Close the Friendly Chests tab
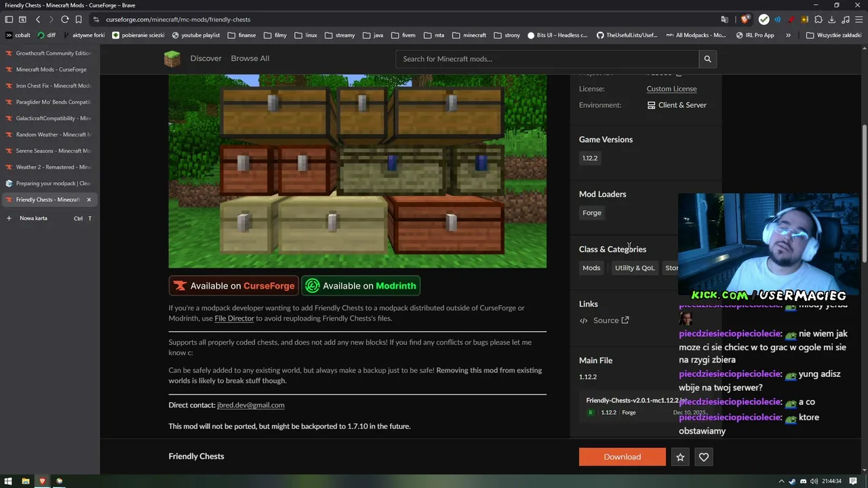Viewport: 868px width, 488px height. (88, 200)
